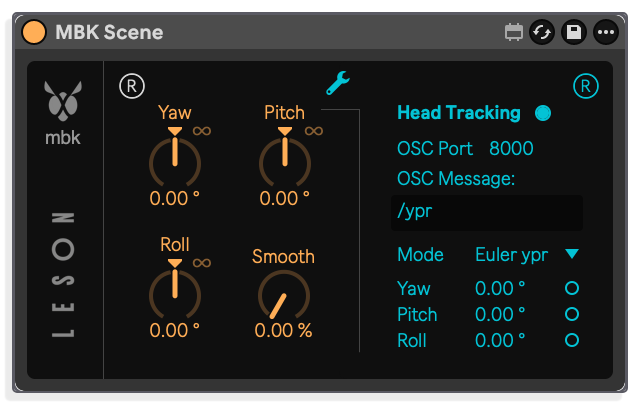
Task: Open the three-dots device options menu
Action: (x=606, y=32)
